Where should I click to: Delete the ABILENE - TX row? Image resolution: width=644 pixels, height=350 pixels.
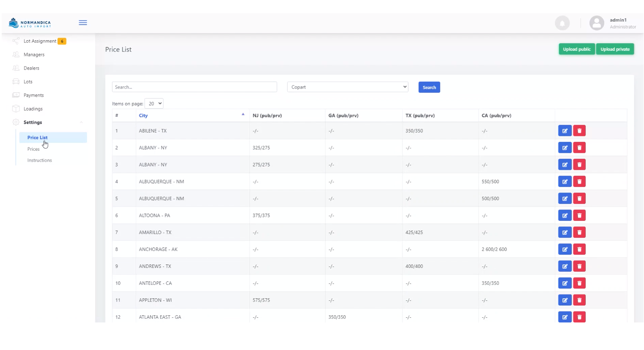(x=579, y=131)
